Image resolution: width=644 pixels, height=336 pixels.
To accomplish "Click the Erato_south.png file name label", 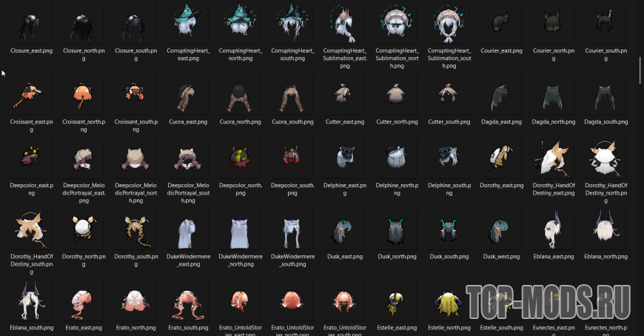I will click(187, 328).
